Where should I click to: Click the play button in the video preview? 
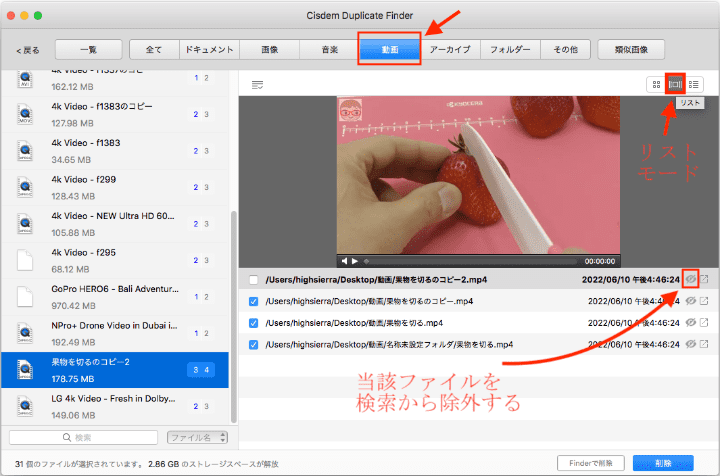355,261
